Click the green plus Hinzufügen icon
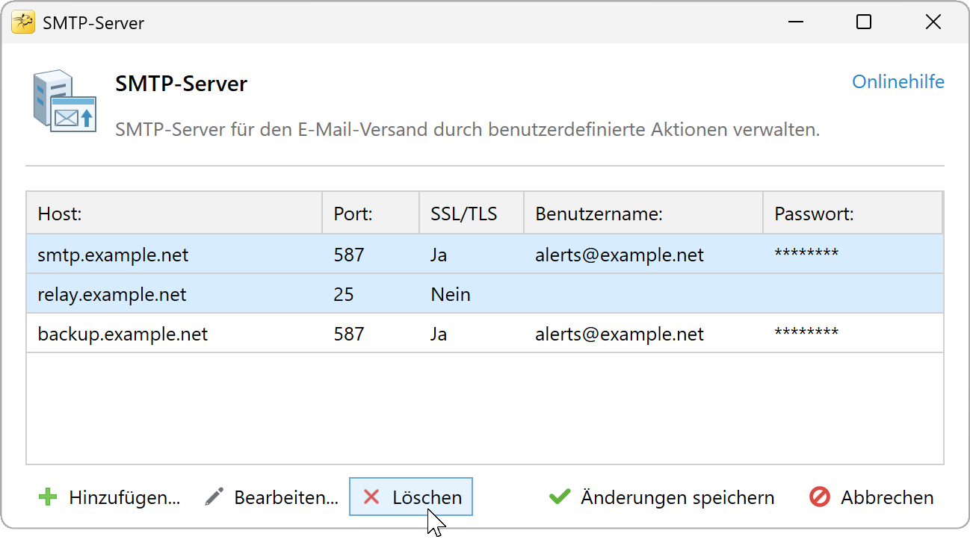Viewport: 970px width, 560px height. click(x=48, y=497)
